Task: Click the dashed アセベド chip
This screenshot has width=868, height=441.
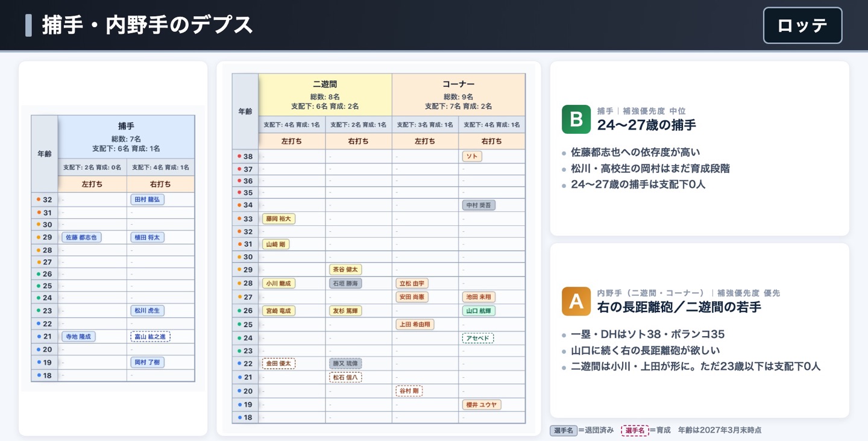Action: tap(478, 338)
